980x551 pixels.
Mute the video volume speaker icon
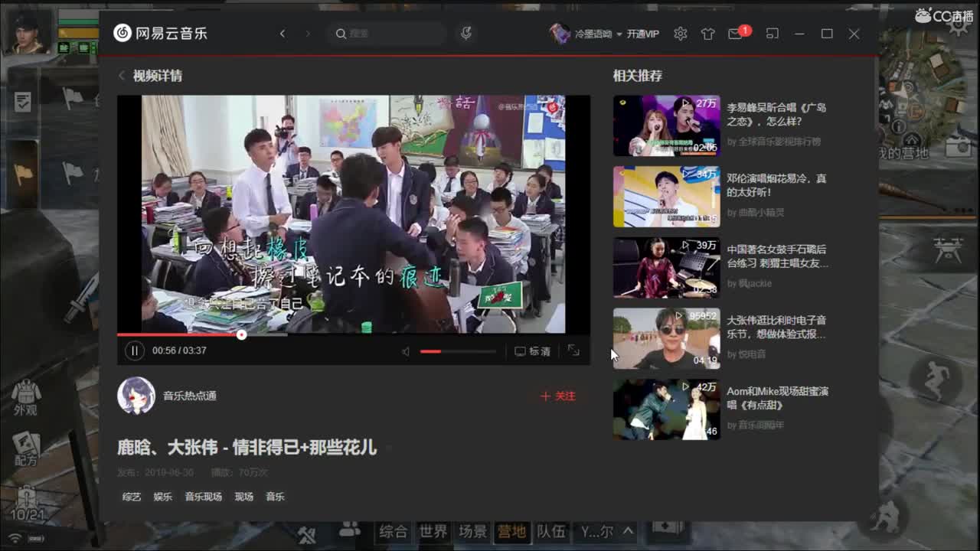[406, 351]
